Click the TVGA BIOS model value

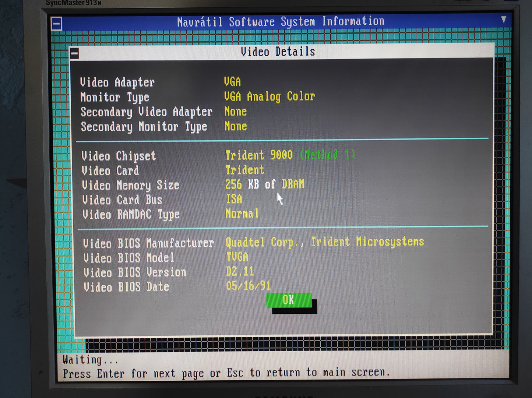[x=237, y=257]
